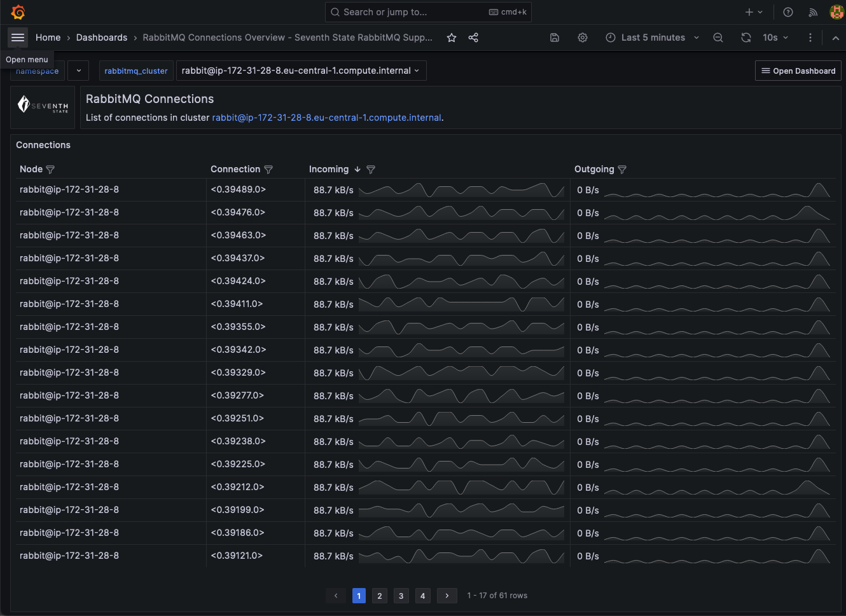
Task: Select connection <0.39277.0> cell
Action: 256,396
